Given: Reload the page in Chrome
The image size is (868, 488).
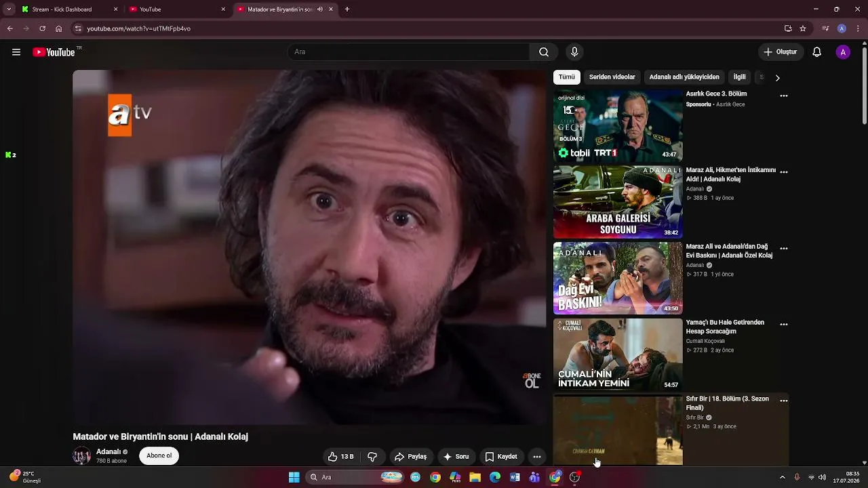Looking at the screenshot, I should point(42,28).
